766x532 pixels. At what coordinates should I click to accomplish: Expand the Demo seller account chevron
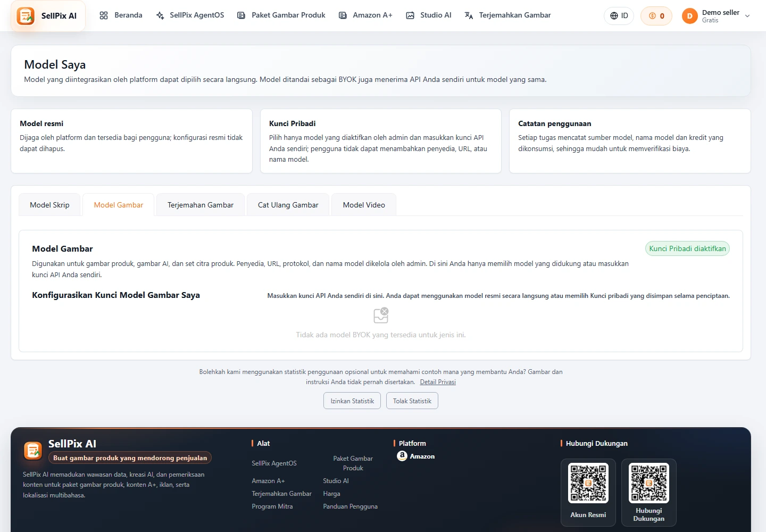pyautogui.click(x=747, y=16)
